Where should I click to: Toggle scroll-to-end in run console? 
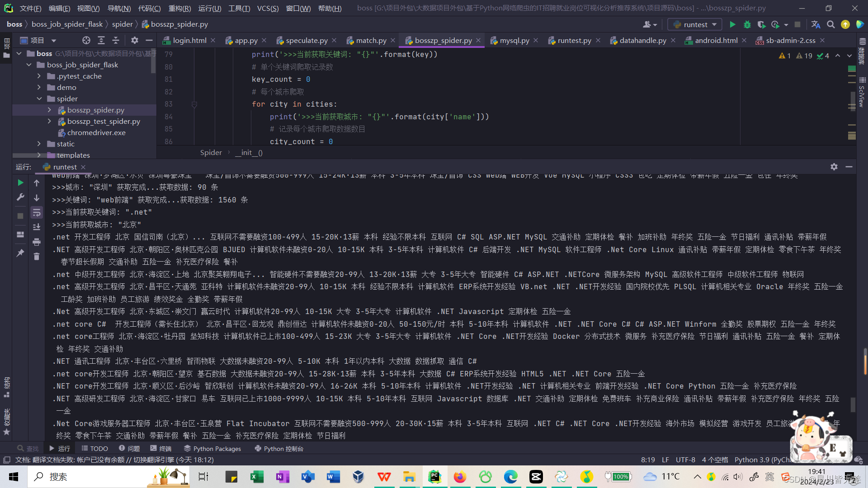[37, 227]
